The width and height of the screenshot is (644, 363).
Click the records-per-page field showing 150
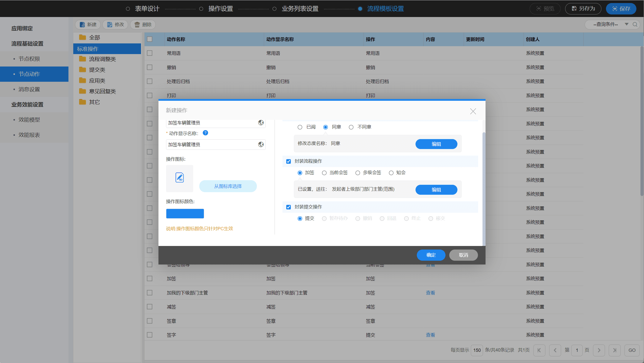(x=477, y=350)
